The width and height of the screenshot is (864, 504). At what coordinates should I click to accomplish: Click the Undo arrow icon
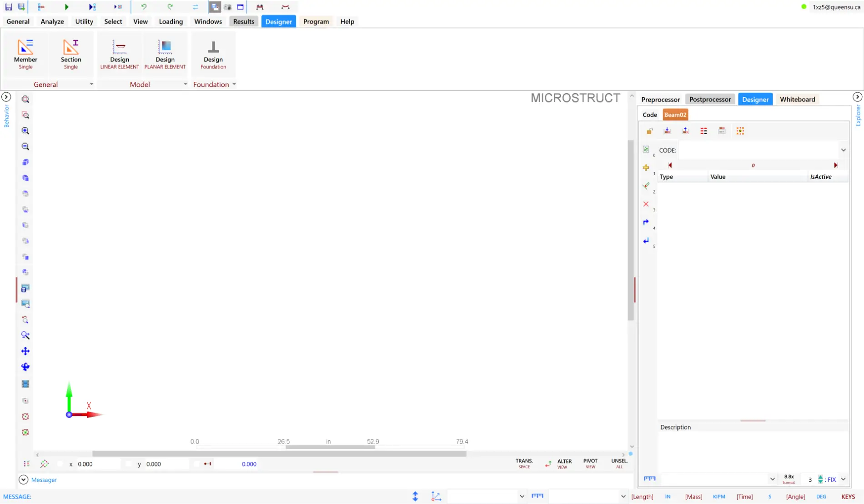(x=144, y=7)
